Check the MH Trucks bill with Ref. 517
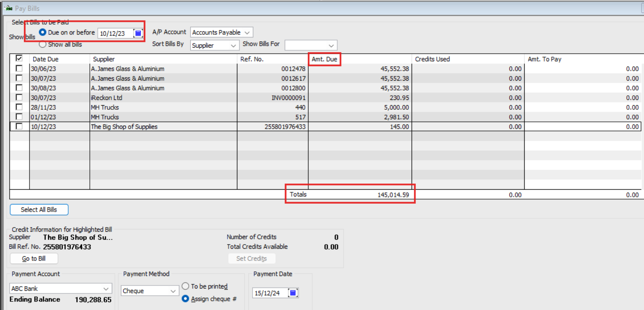Viewport: 644px width, 310px height. [19, 117]
